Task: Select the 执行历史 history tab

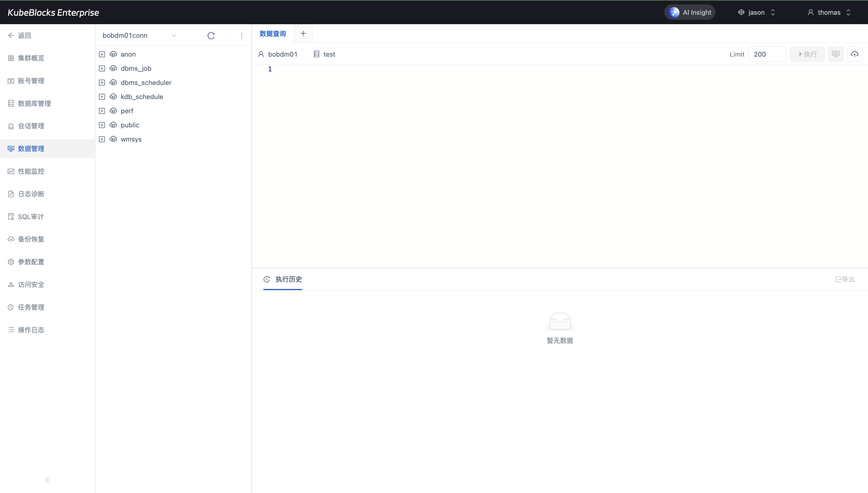Action: pos(283,279)
